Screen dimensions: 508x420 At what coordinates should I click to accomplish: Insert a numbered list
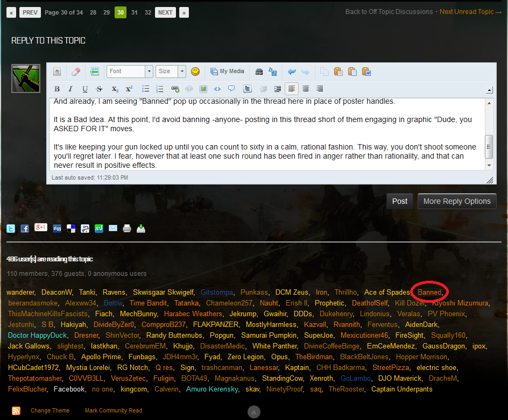coord(159,89)
